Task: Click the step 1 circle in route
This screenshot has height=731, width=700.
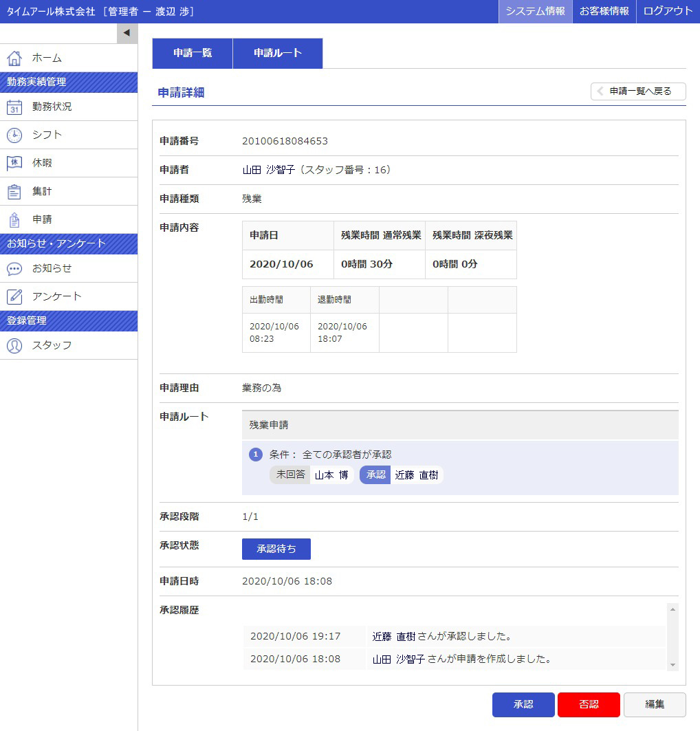Action: pyautogui.click(x=256, y=455)
